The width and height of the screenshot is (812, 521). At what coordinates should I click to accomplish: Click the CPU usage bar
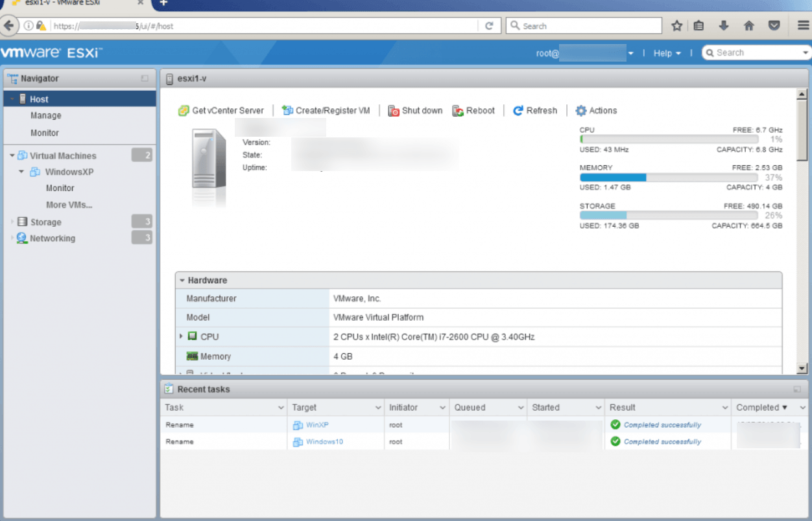669,139
